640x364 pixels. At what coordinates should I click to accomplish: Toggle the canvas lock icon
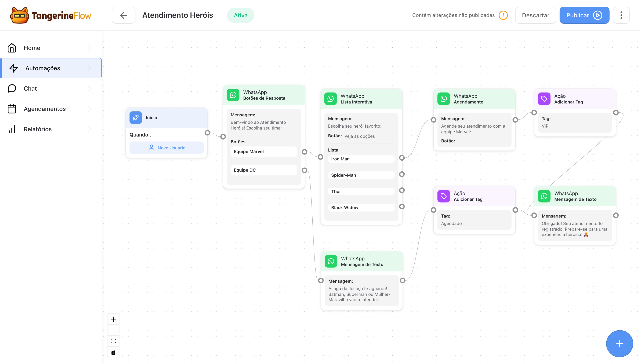point(113,352)
